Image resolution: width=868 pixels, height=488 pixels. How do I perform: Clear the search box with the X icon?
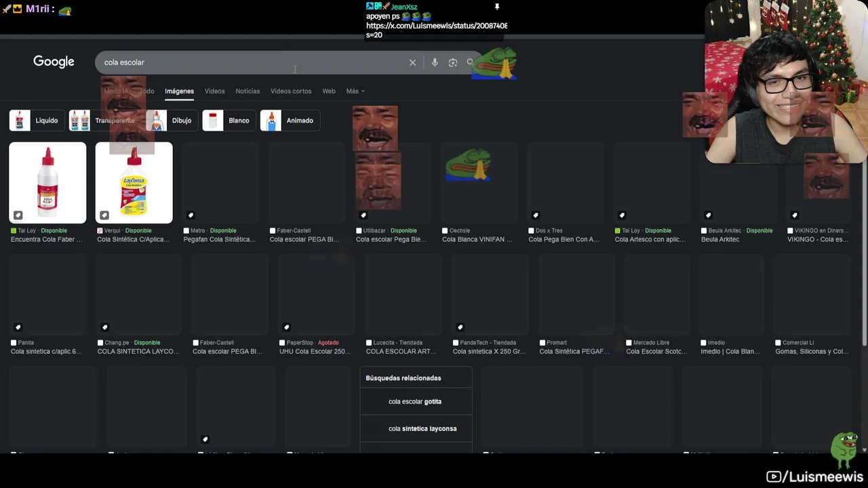[412, 62]
